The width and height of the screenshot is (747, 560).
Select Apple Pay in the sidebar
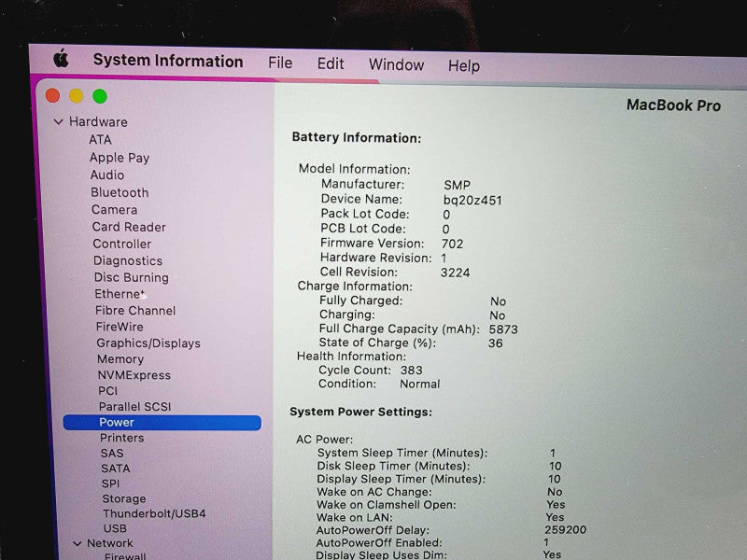(120, 158)
